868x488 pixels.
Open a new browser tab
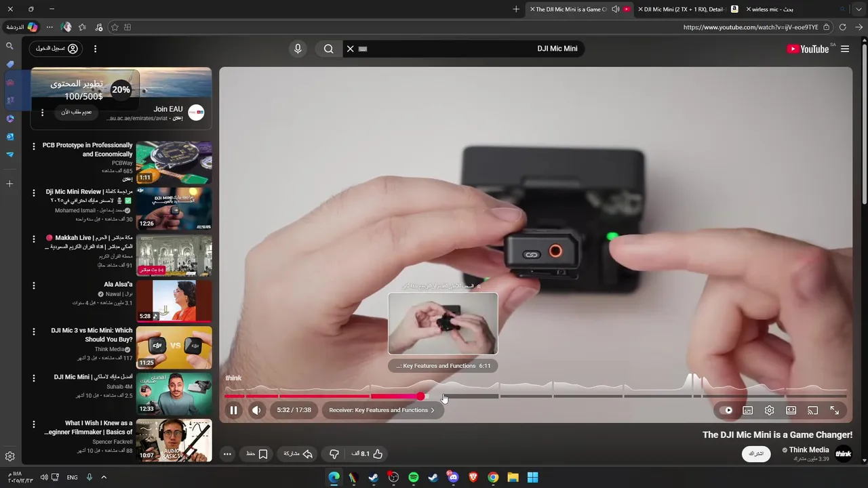click(x=516, y=9)
